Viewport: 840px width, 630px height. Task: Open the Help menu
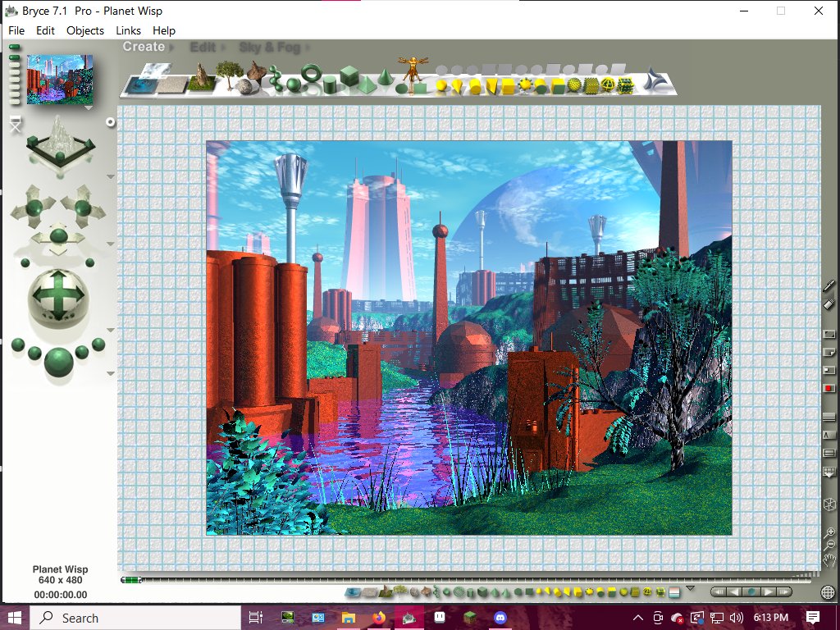pyautogui.click(x=164, y=30)
